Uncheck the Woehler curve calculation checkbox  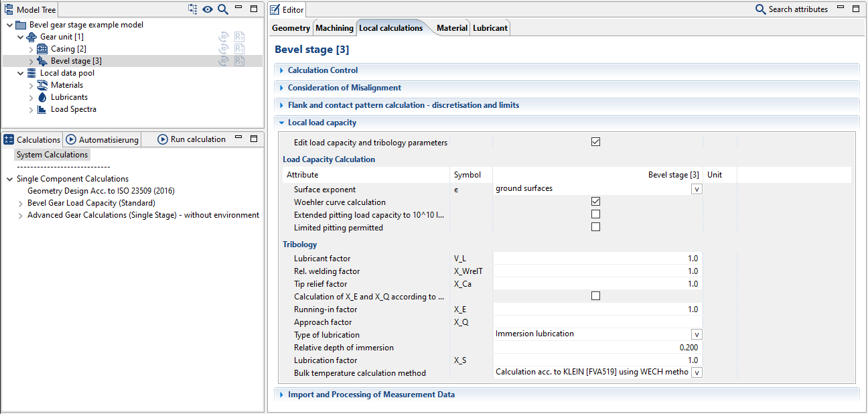pos(595,201)
